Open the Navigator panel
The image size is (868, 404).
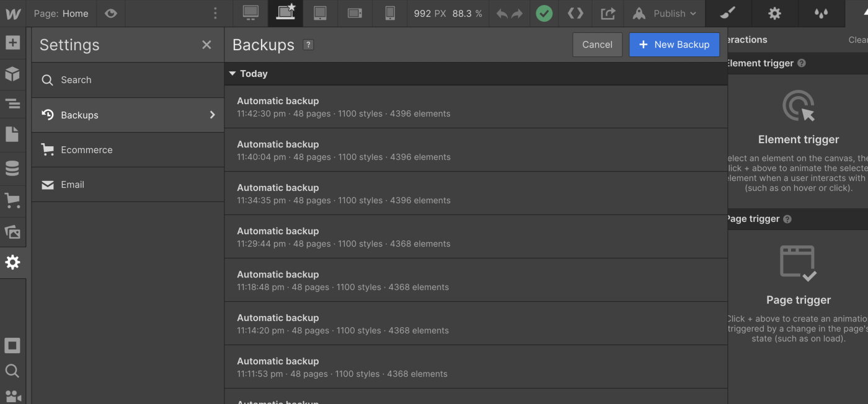tap(13, 103)
